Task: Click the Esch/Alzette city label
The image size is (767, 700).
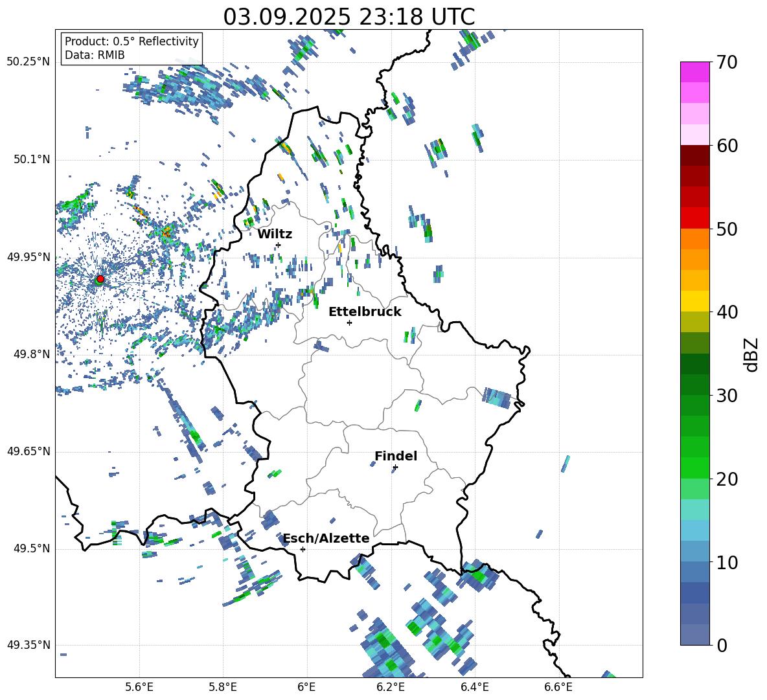Action: pos(326,538)
